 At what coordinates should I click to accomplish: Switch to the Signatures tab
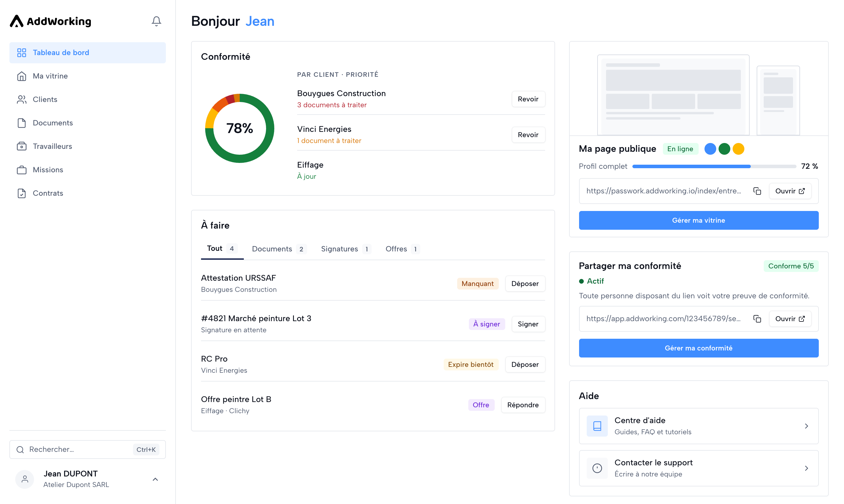coord(346,249)
